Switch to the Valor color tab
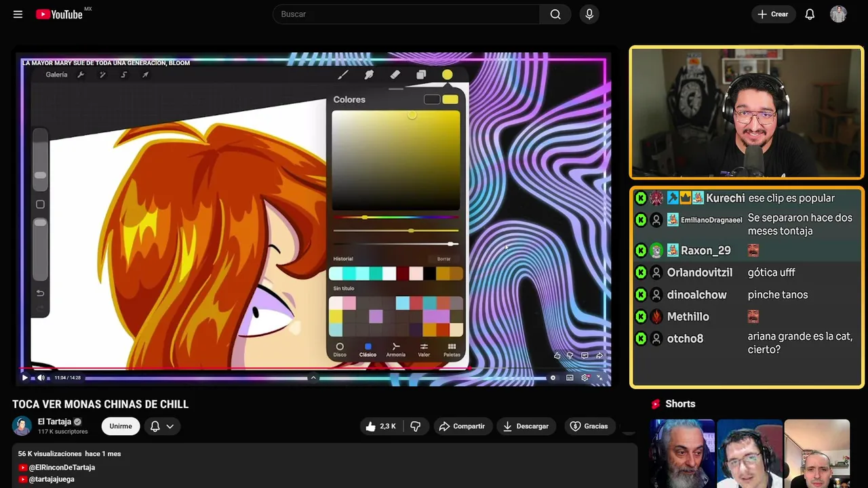The image size is (868, 488). (424, 350)
